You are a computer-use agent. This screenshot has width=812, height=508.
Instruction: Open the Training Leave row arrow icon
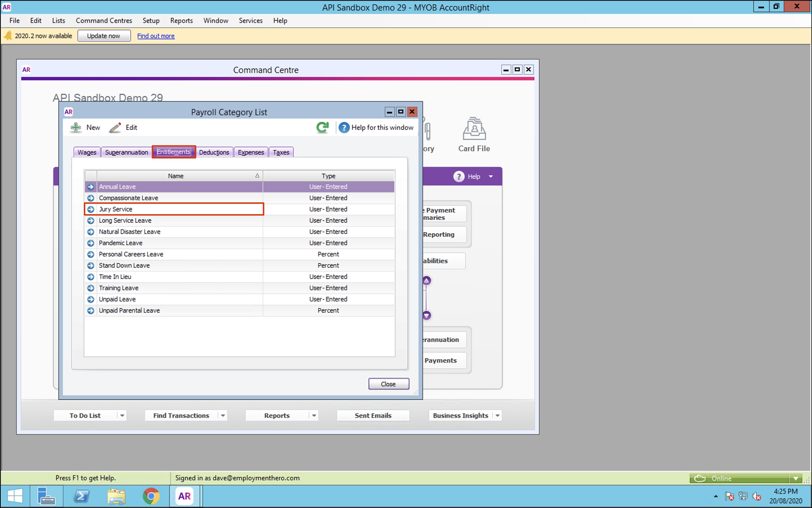[91, 288]
